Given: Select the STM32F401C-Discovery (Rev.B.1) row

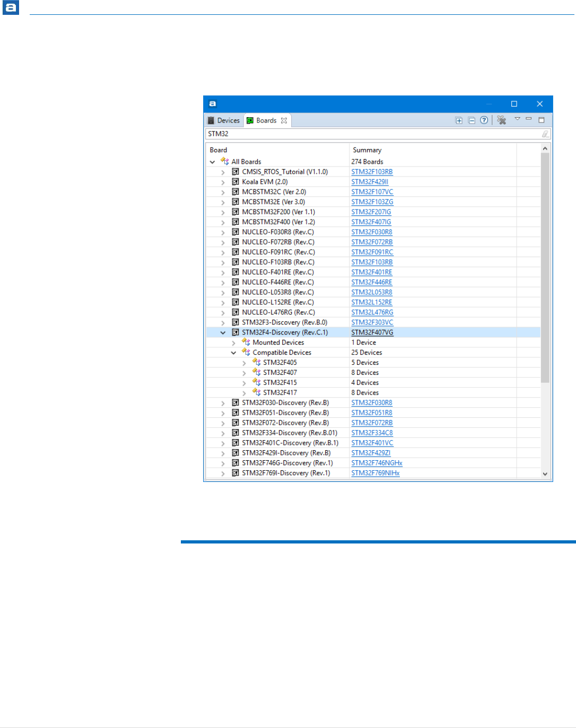Looking at the screenshot, I should click(x=373, y=443).
